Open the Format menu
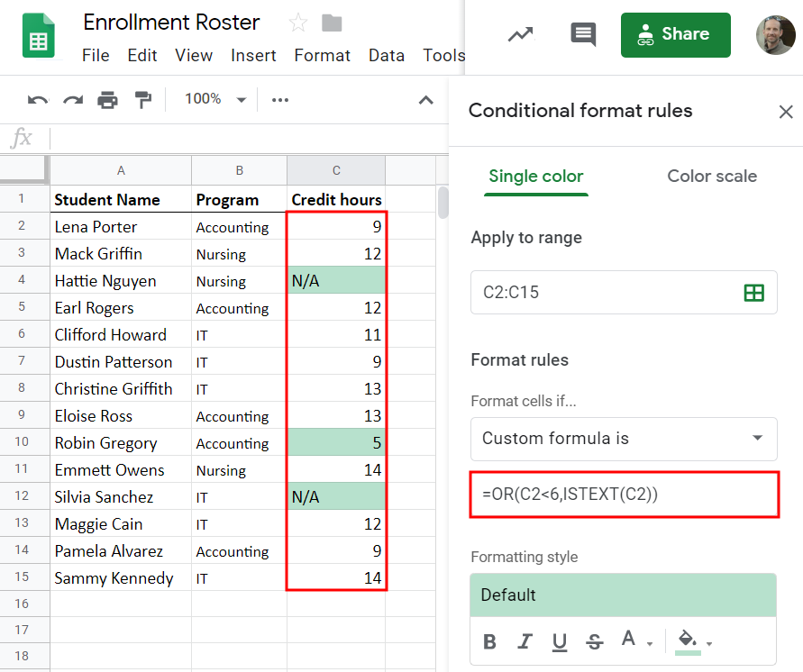 coord(322,55)
